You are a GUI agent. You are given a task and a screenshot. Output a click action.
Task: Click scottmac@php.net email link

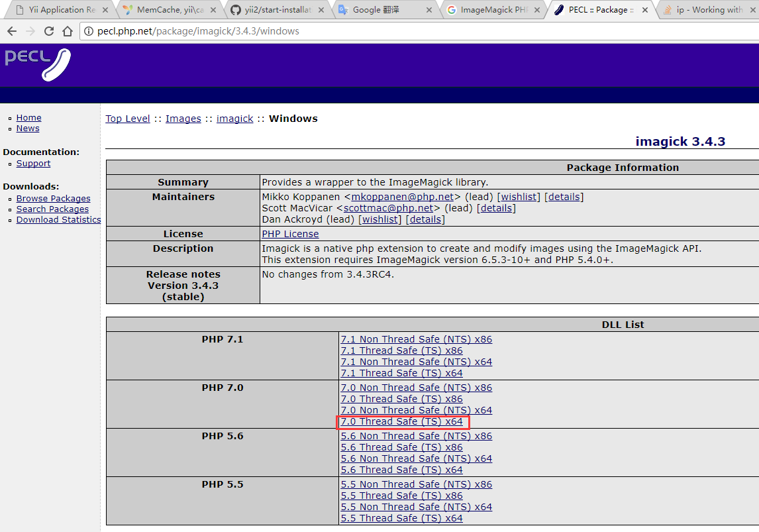coord(388,208)
